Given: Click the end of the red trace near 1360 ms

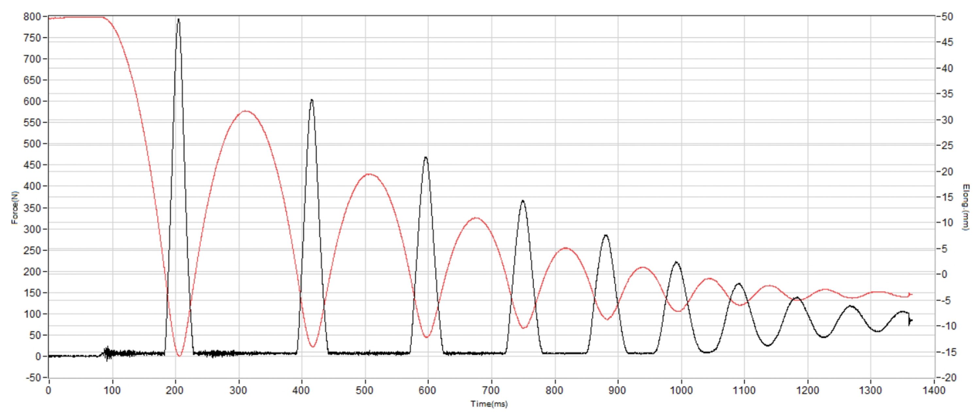Looking at the screenshot, I should pos(911,294).
